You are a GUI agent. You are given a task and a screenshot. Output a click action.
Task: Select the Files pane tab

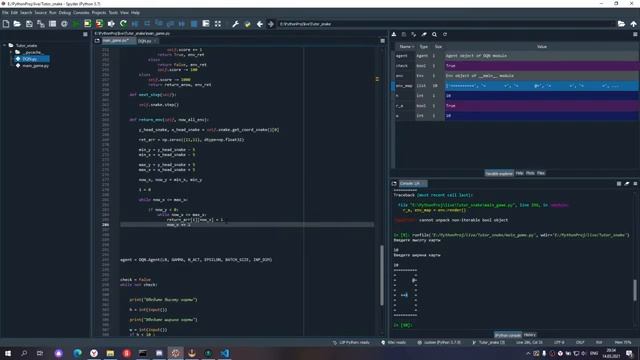pos(541,173)
